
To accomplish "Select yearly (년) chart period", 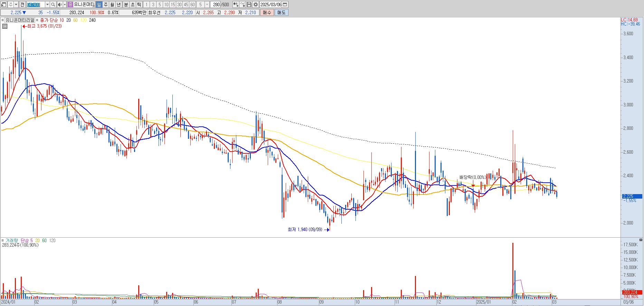I will coord(119,4).
